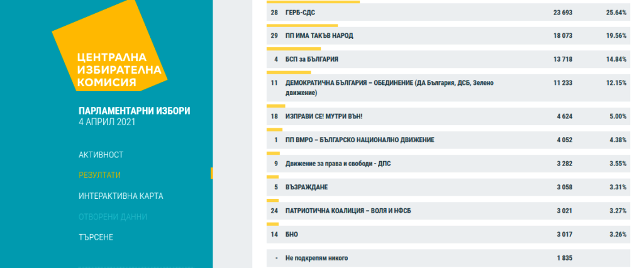Click vote count 18 073
Viewport: 644px width, 268px height.
pyautogui.click(x=563, y=36)
